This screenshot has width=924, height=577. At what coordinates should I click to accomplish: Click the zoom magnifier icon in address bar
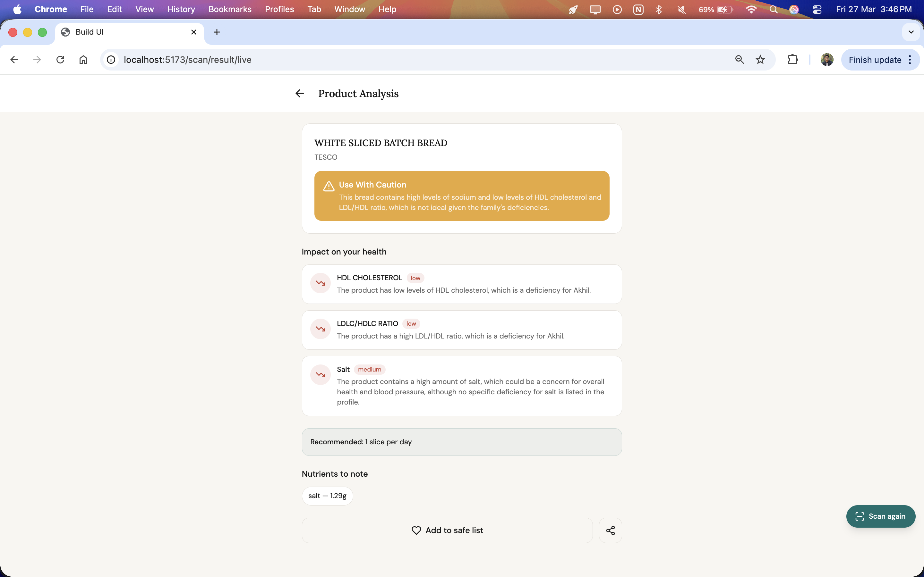tap(740, 60)
